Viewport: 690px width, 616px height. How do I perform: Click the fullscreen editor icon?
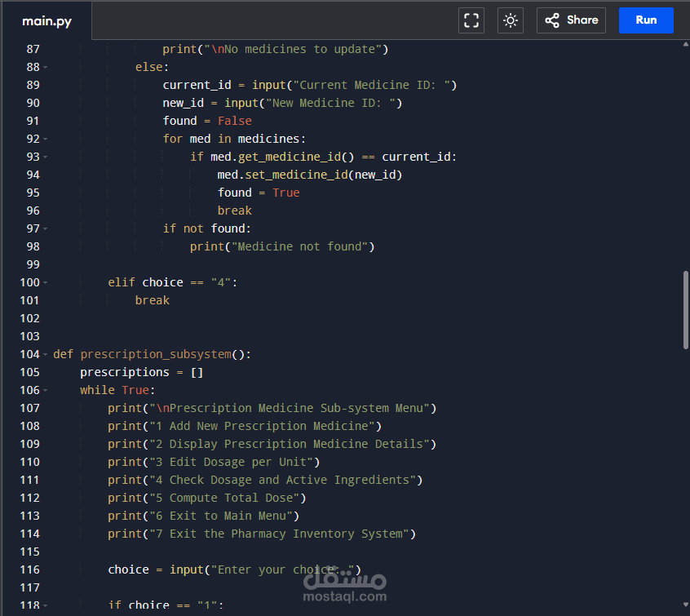pos(471,20)
